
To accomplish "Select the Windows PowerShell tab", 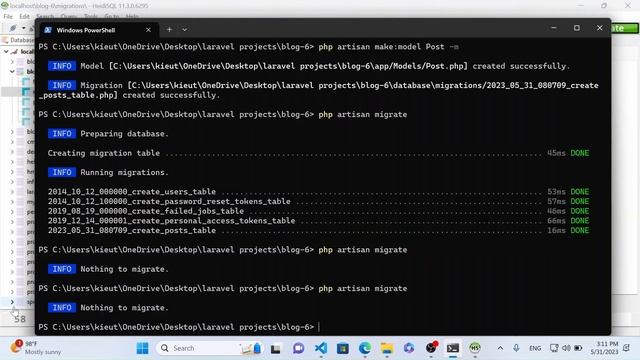I will 98,30.
